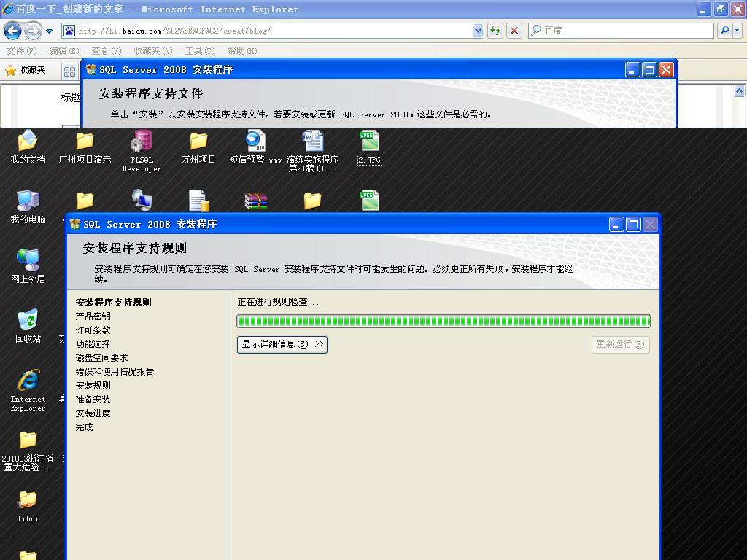
Task: Click the IE refresh page icon
Action: pos(495,31)
